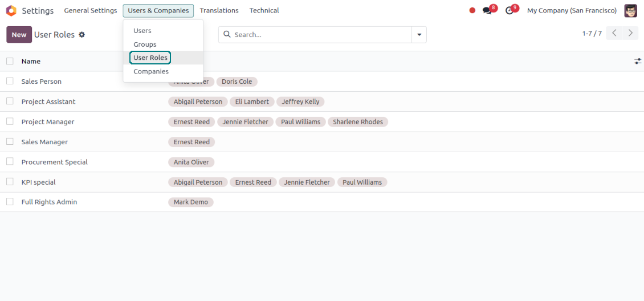Toggle the select-all checkbox in header
The width and height of the screenshot is (644, 301).
(x=10, y=61)
